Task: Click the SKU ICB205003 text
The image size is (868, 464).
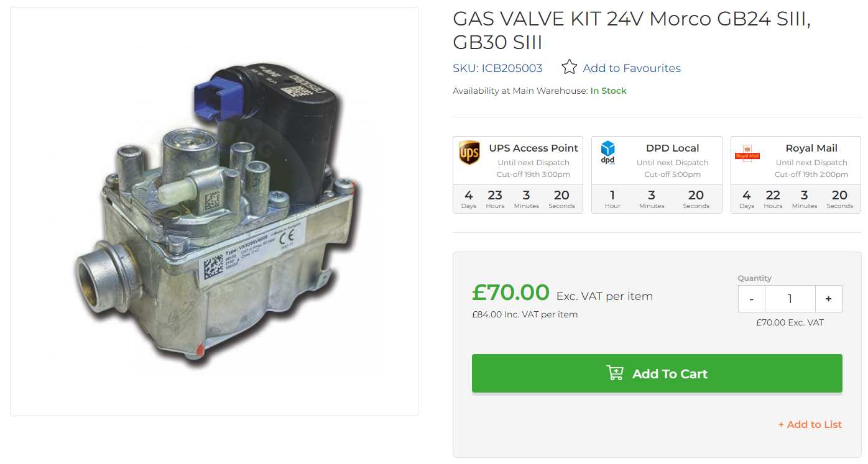Action: [x=497, y=68]
